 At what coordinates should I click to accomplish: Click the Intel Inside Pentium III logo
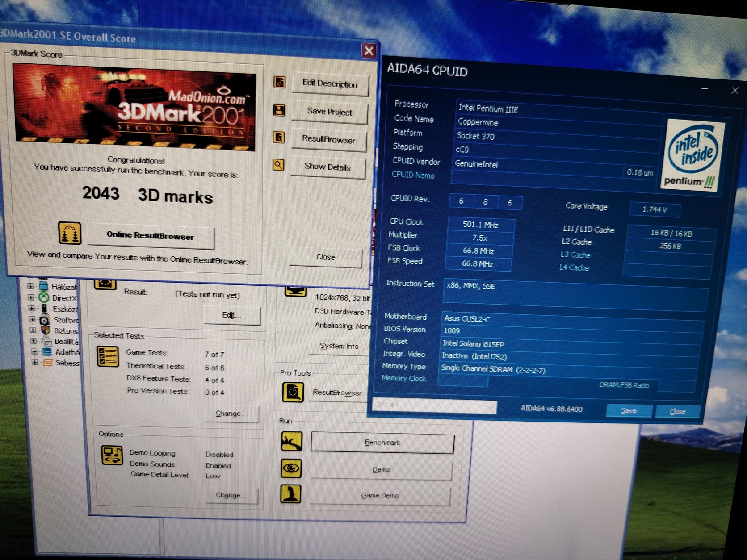coord(693,156)
